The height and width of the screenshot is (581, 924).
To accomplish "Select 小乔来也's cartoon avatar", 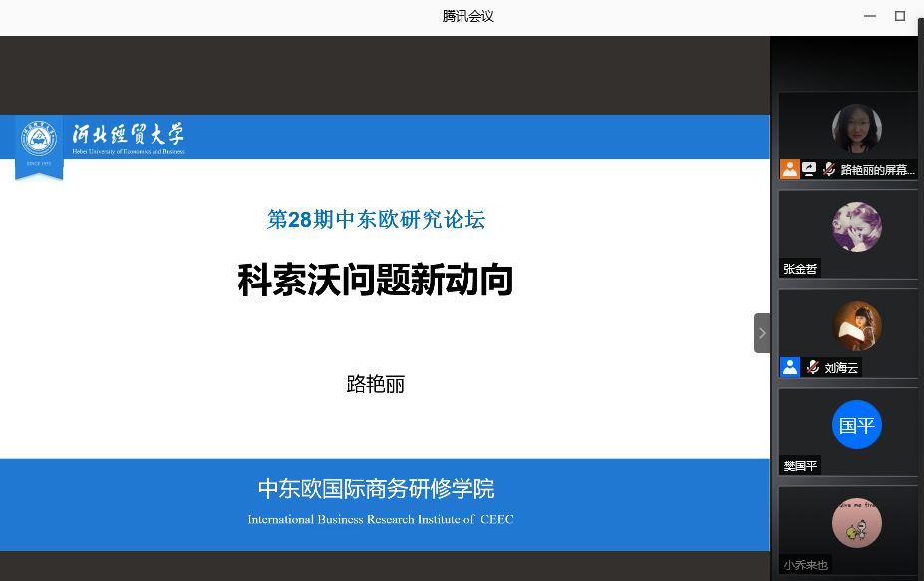I will [x=856, y=523].
